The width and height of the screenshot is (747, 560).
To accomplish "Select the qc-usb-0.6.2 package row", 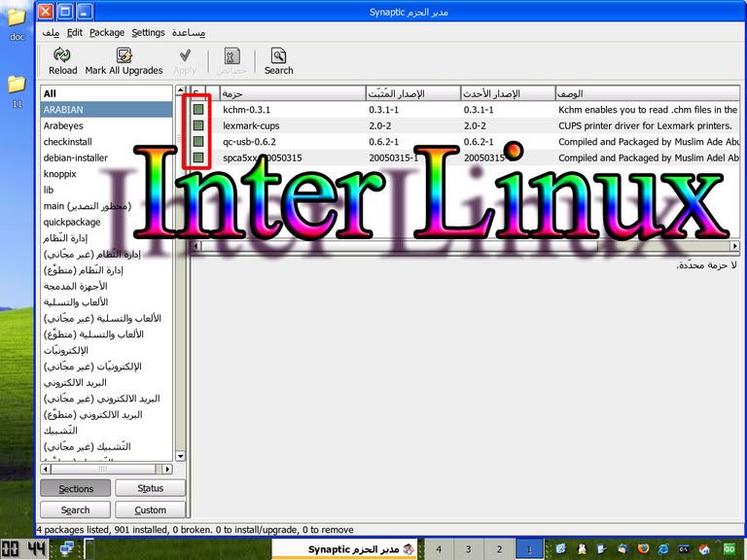I will point(465,141).
